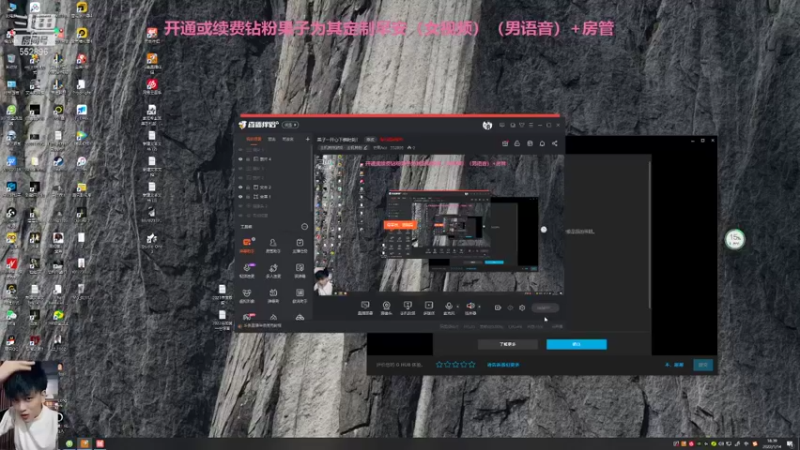Click the blue confirm button in back window
This screenshot has width=800, height=450.
click(577, 344)
